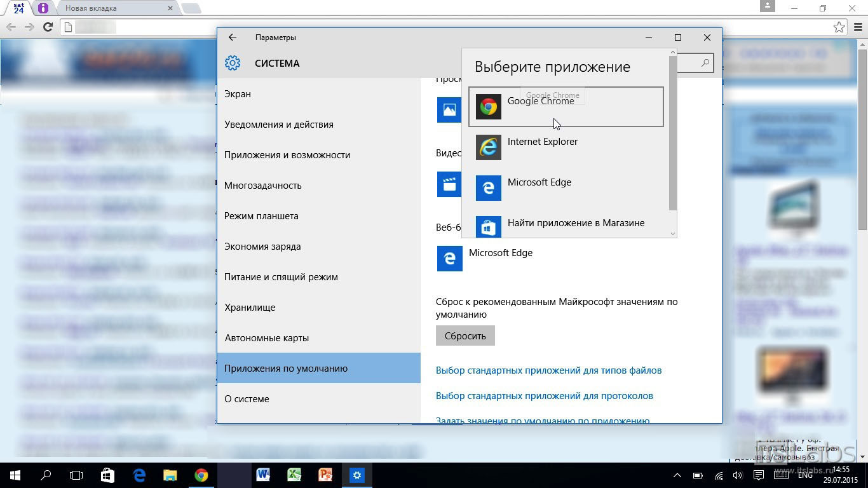The image size is (868, 488).
Task: Open Task View on taskbar
Action: (76, 475)
